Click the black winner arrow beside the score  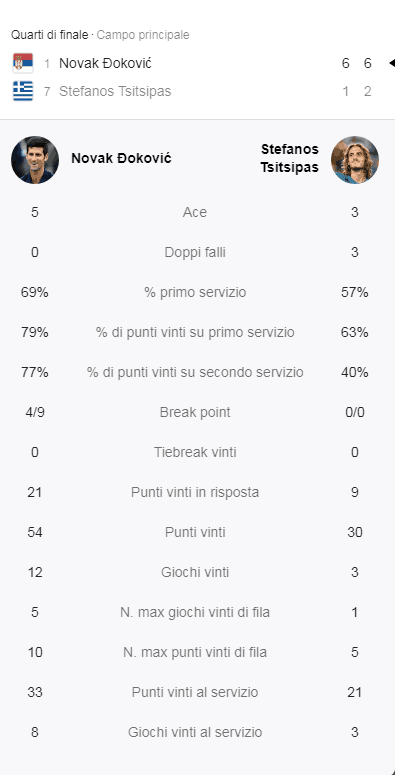coord(392,63)
